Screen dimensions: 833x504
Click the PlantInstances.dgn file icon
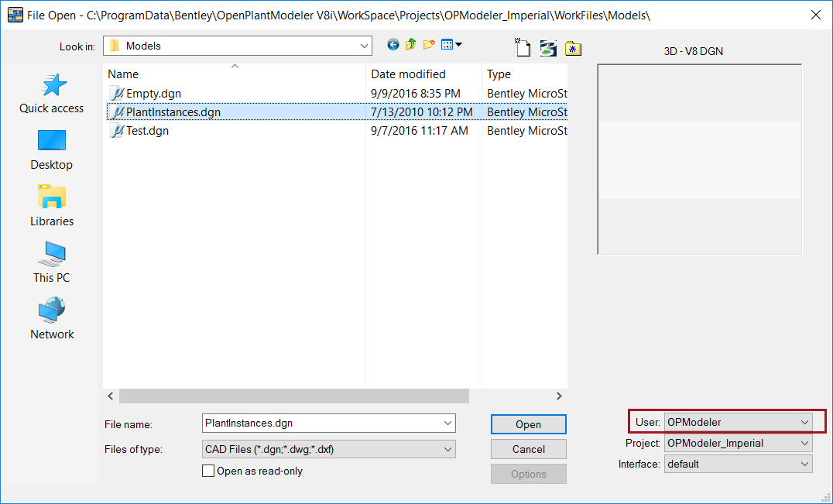(116, 112)
